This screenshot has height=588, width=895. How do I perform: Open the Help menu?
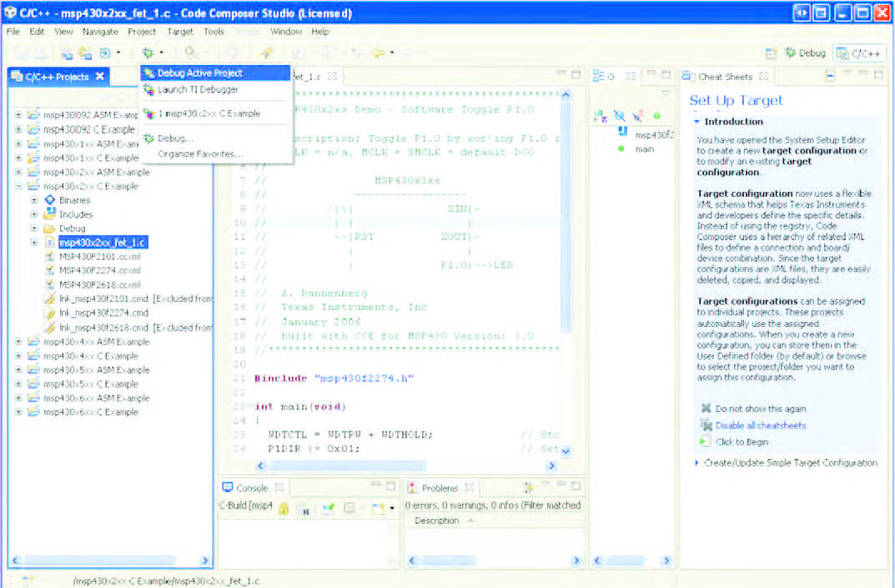tap(320, 32)
